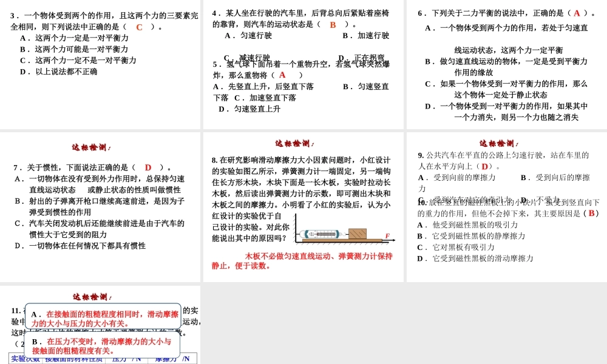Select option C 它对黑板有吸引力
Viewport: 607px width, 364px height.
coord(456,247)
